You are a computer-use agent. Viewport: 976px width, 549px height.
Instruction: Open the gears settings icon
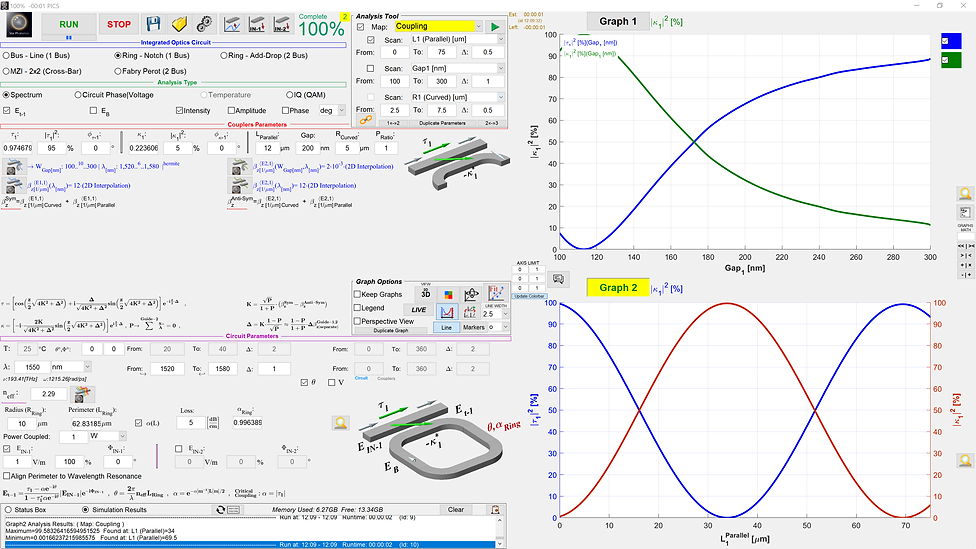click(x=204, y=24)
